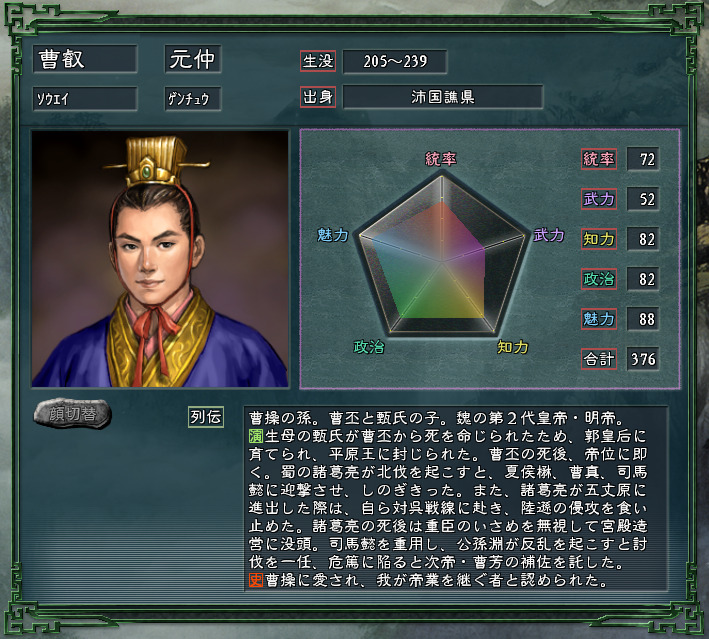
Task: Click the character portrait image
Action: point(160,259)
